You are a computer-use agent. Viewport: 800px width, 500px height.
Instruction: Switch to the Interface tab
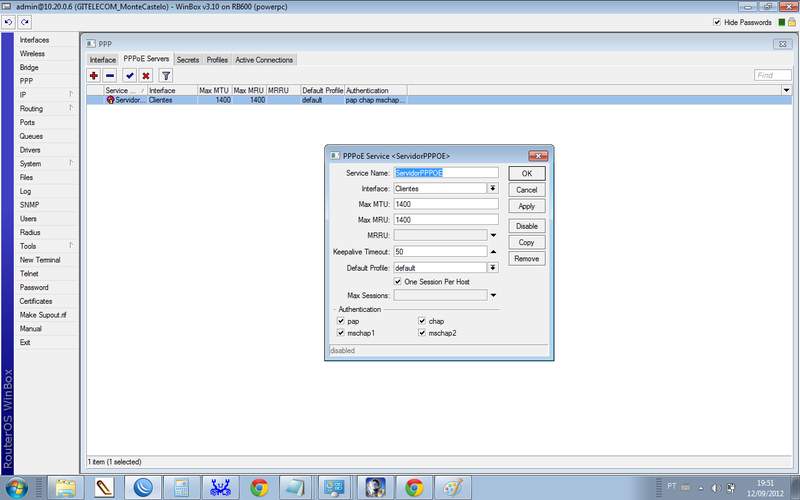click(103, 60)
